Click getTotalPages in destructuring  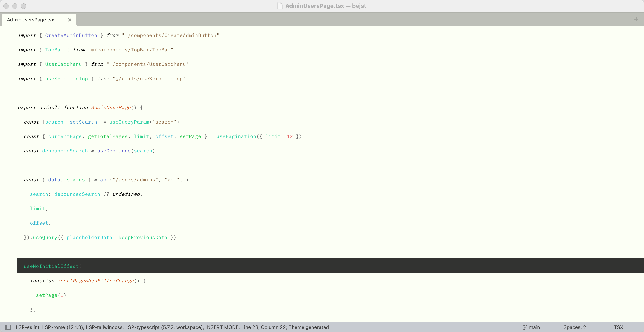[108, 136]
